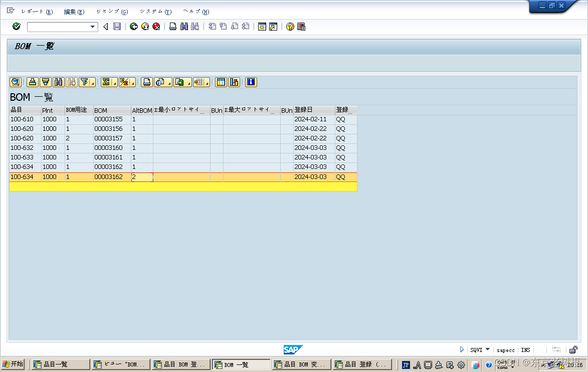Open the システム menu
The width and height of the screenshot is (588, 372).
(156, 11)
